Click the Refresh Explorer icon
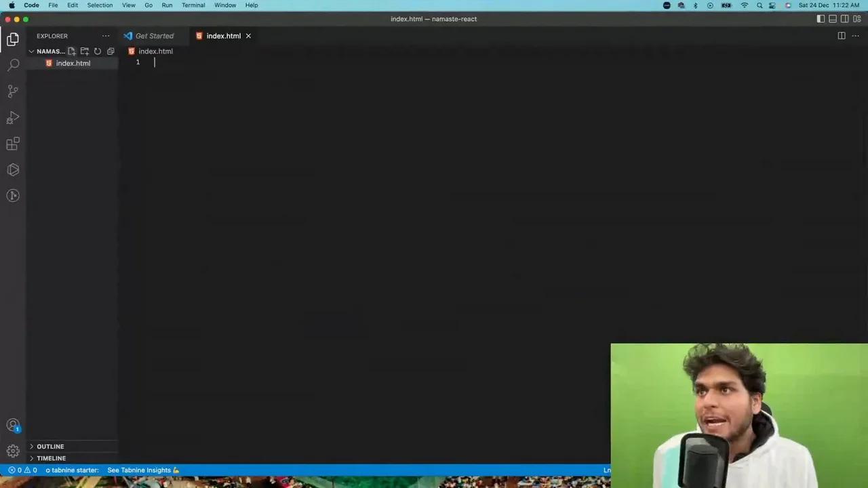Screen dimensions: 868x488 97,51
